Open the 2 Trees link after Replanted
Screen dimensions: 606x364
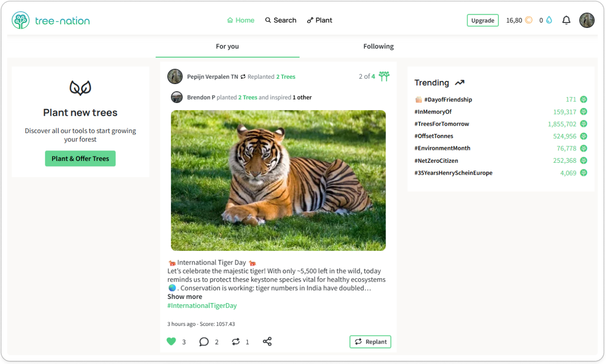point(286,77)
